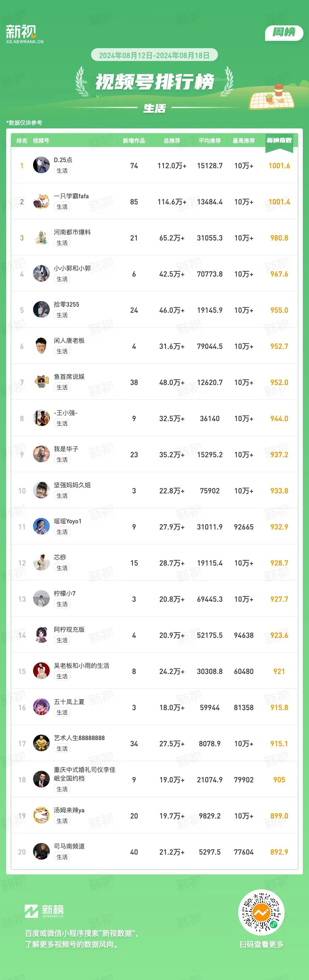Open the 司马南频道 account name
309x980 pixels.
click(69, 846)
